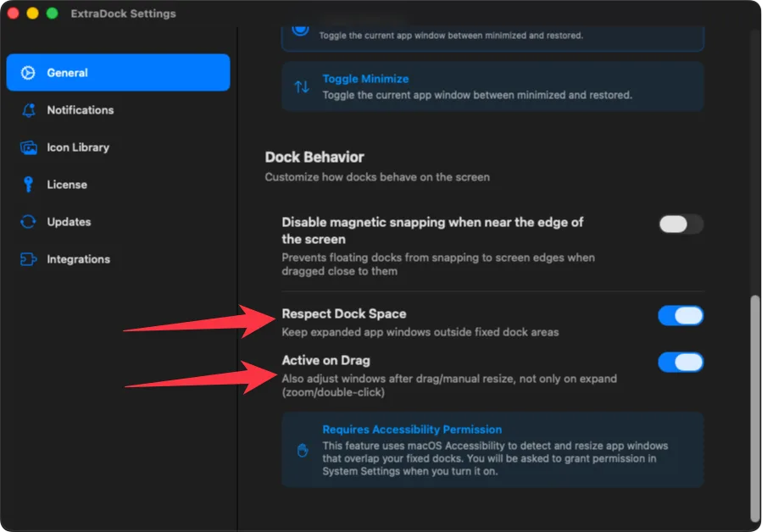Click the License key icon
This screenshot has width=762, height=532.
pyautogui.click(x=29, y=185)
